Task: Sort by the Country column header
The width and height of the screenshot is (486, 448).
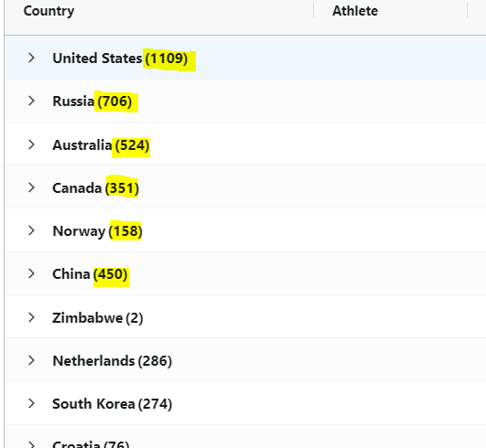Action: (x=49, y=11)
